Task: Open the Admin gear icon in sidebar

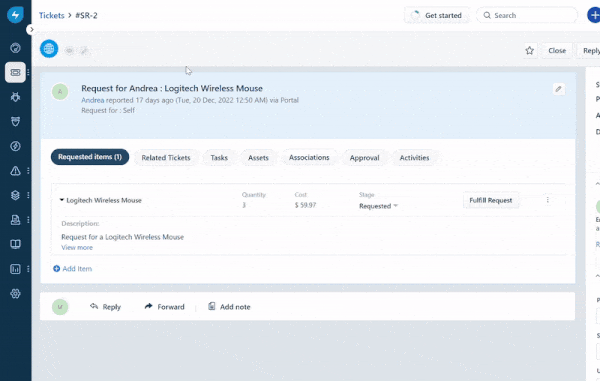Action: pos(15,293)
